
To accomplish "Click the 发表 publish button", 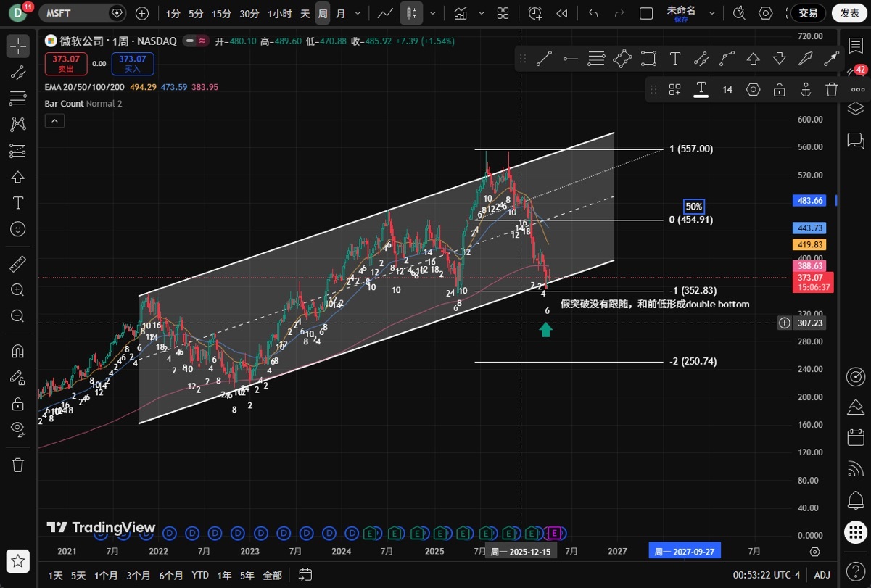I will pyautogui.click(x=849, y=13).
